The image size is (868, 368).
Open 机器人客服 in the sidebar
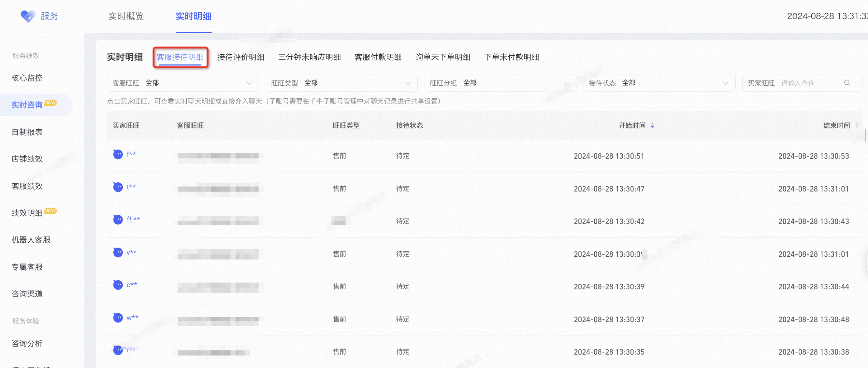pos(31,240)
